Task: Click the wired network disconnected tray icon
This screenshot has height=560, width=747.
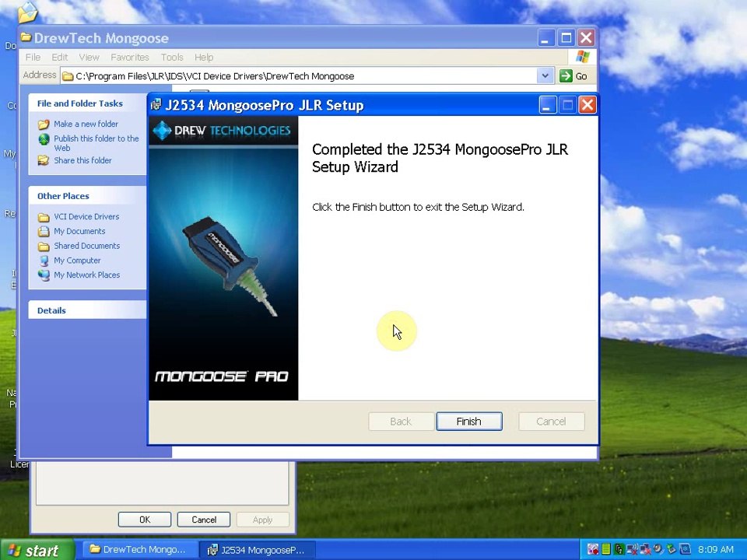Action: pyautogui.click(x=646, y=550)
